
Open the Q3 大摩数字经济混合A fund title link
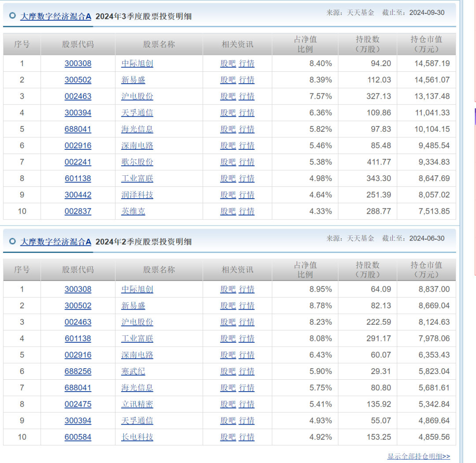56,16
